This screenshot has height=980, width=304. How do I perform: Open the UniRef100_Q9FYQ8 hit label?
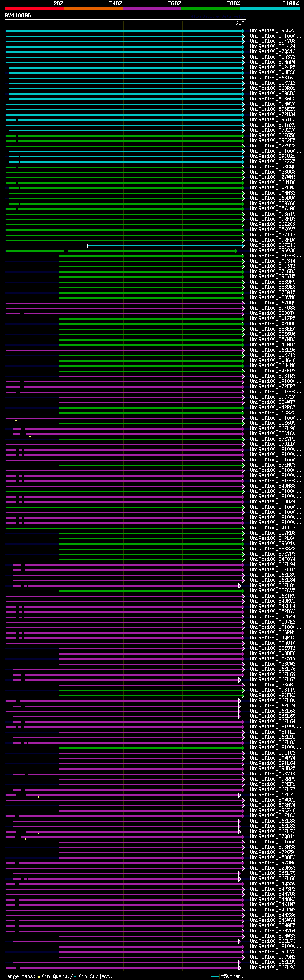click(x=273, y=41)
